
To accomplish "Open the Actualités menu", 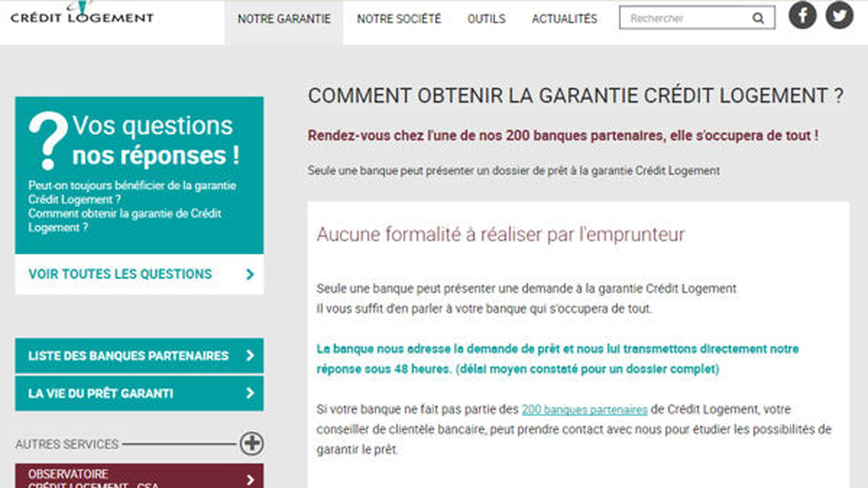I will click(x=564, y=19).
